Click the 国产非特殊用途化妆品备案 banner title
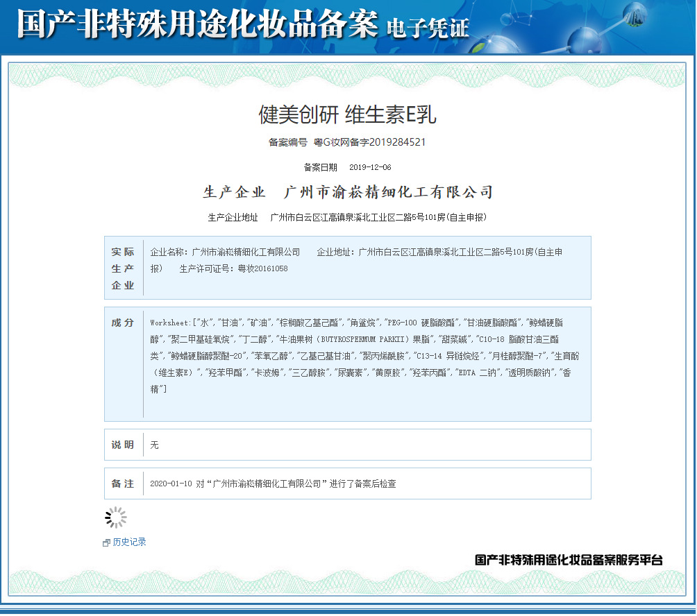This screenshot has height=616, width=697. [x=198, y=23]
